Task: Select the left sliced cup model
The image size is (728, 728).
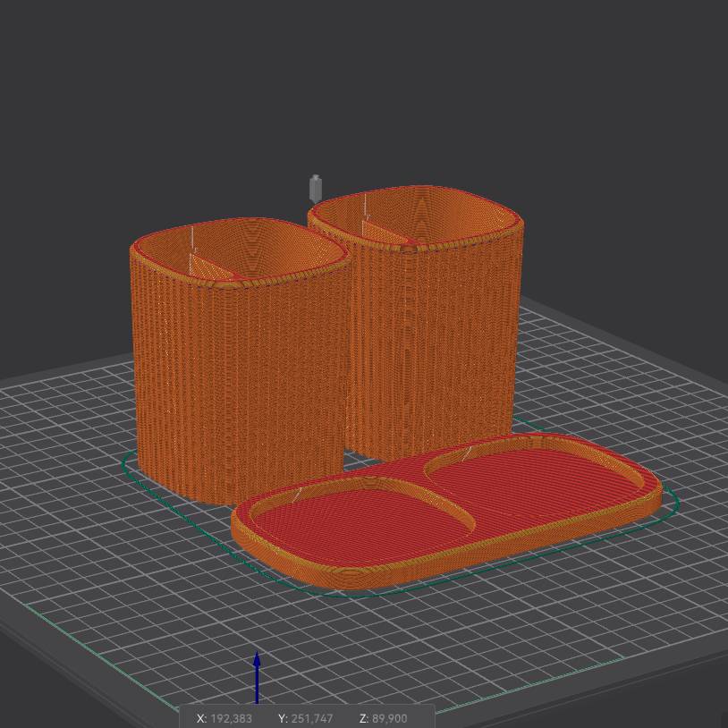Action: coord(239,360)
